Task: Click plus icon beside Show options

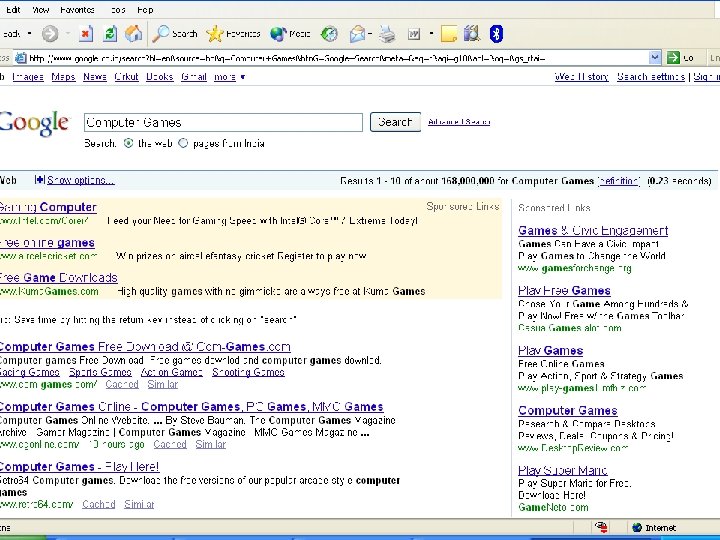Action: click(39, 180)
